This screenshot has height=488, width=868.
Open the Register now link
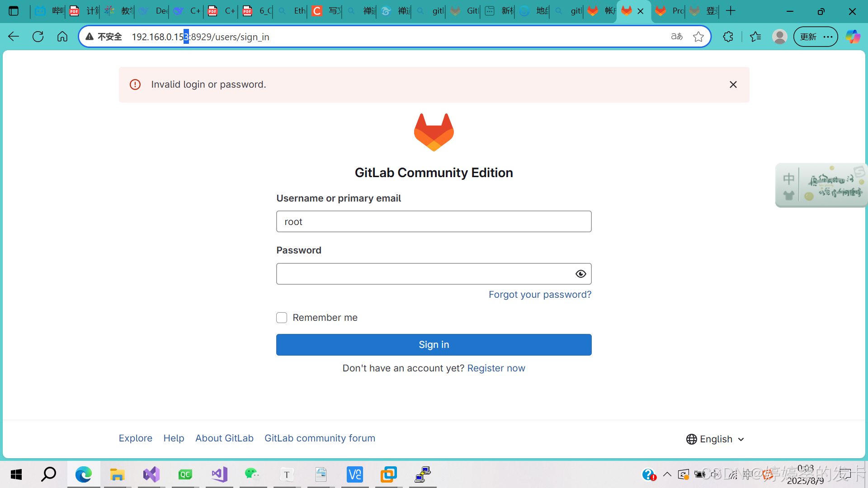pyautogui.click(x=496, y=368)
